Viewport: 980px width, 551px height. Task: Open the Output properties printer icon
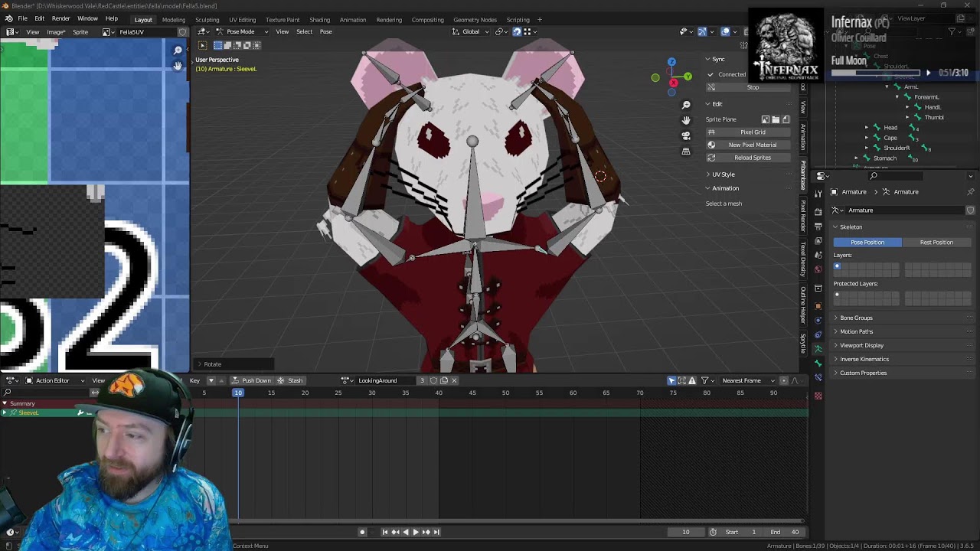(x=818, y=226)
